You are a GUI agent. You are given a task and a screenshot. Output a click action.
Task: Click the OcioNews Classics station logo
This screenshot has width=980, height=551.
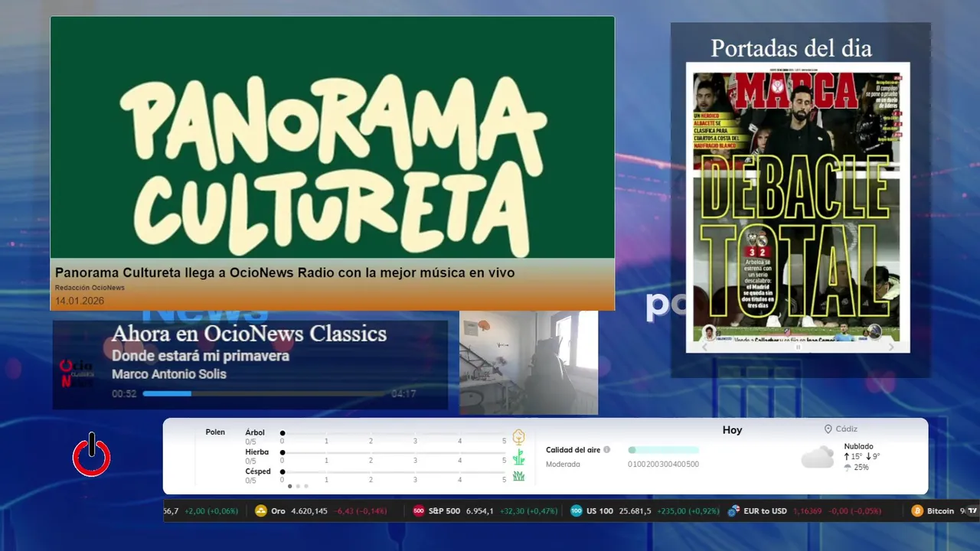point(77,373)
